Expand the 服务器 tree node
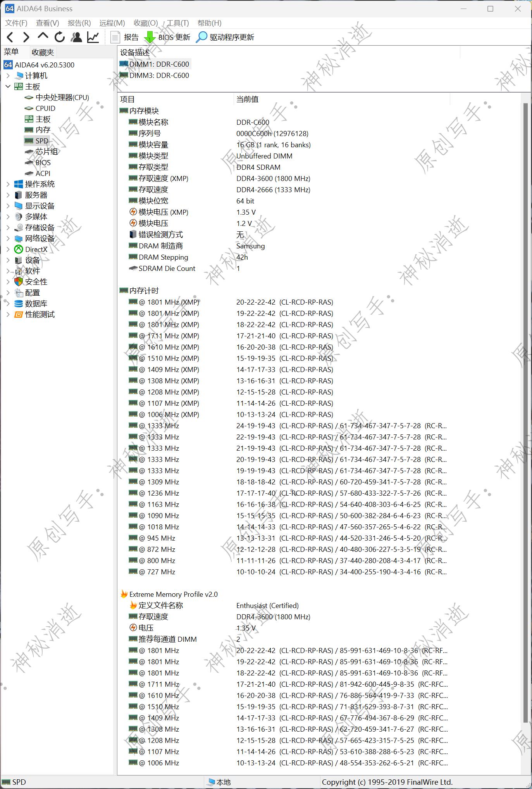The width and height of the screenshot is (532, 789). point(8,195)
